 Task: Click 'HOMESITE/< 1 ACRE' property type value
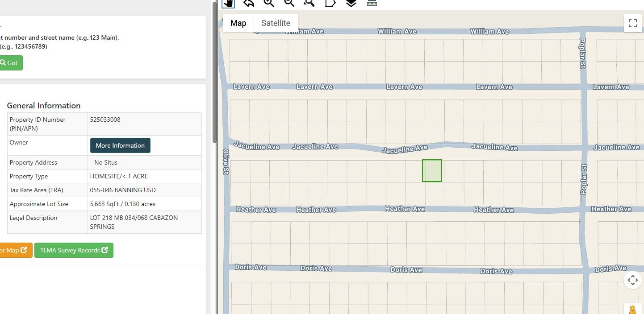click(119, 176)
